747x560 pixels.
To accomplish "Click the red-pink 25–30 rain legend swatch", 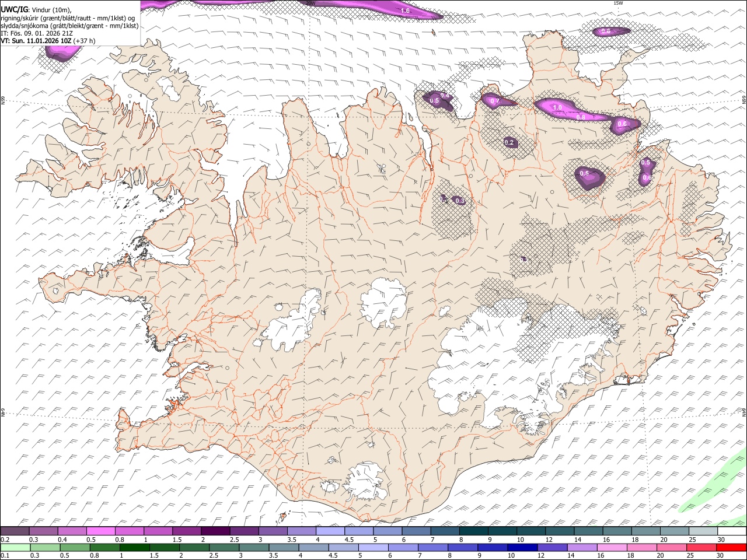I will (701, 547).
